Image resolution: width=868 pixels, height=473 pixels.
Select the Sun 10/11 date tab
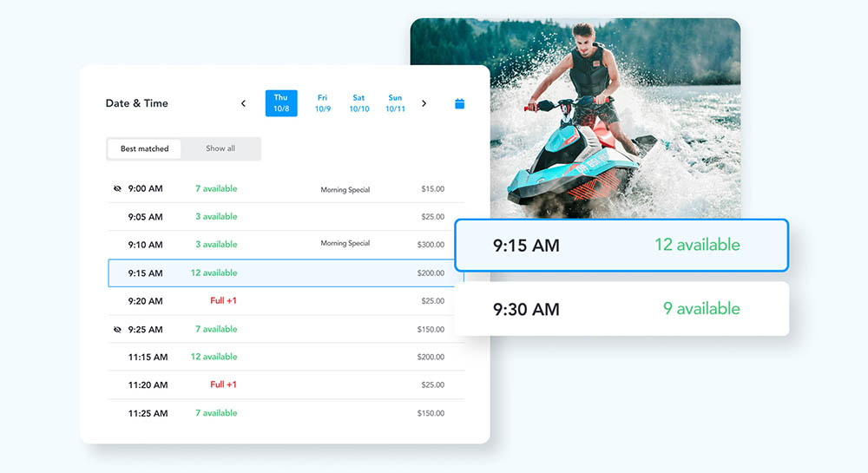click(x=395, y=103)
